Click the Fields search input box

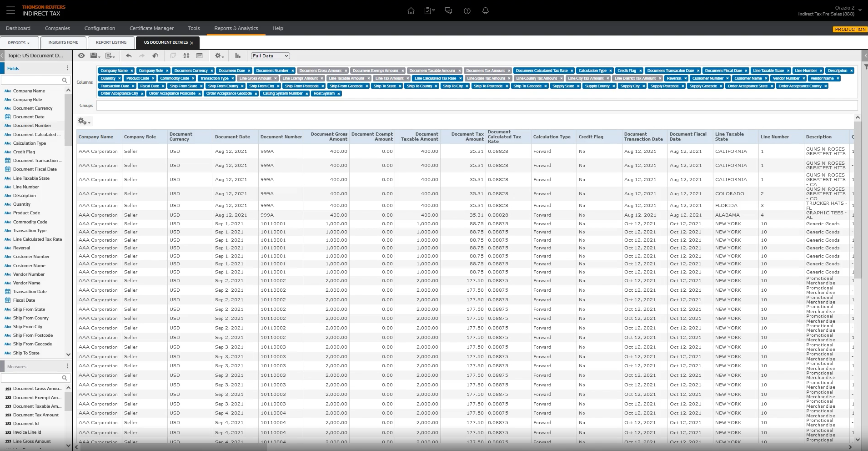point(31,80)
